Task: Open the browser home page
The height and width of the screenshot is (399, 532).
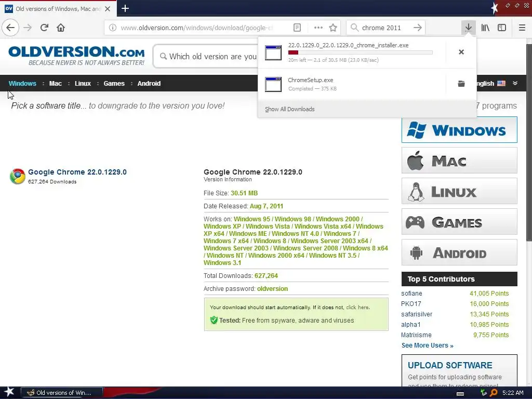Action: coord(61,28)
